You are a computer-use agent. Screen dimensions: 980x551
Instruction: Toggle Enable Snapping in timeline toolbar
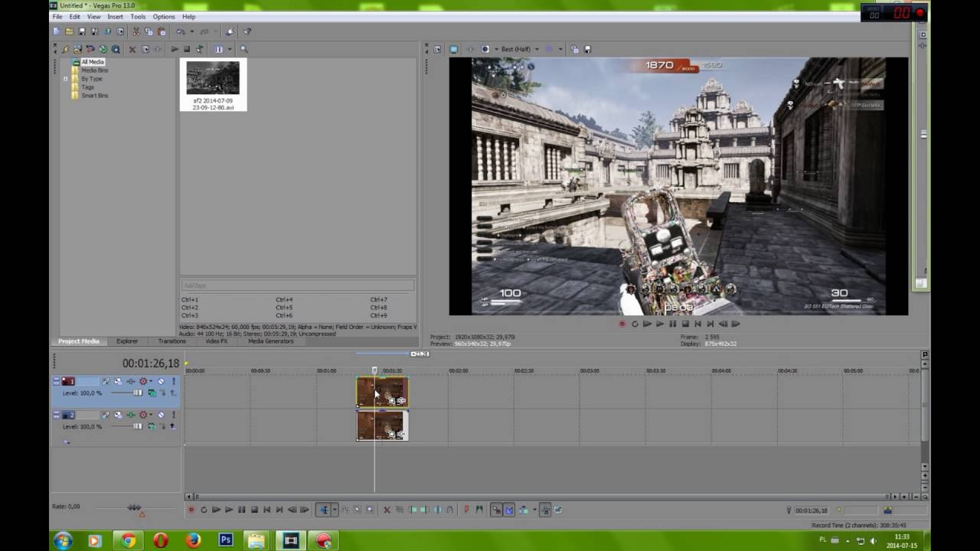coord(496,510)
